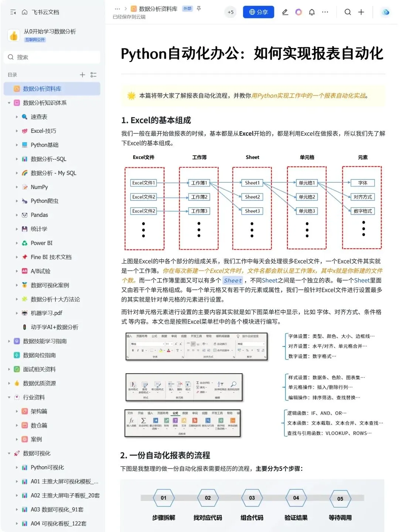
Task: Open the user avatar at top right
Action: [386, 12]
